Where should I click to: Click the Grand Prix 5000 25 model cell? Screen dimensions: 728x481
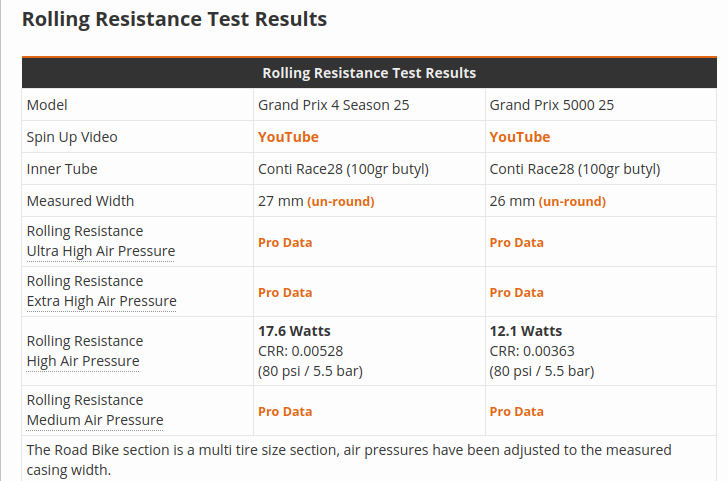[551, 105]
